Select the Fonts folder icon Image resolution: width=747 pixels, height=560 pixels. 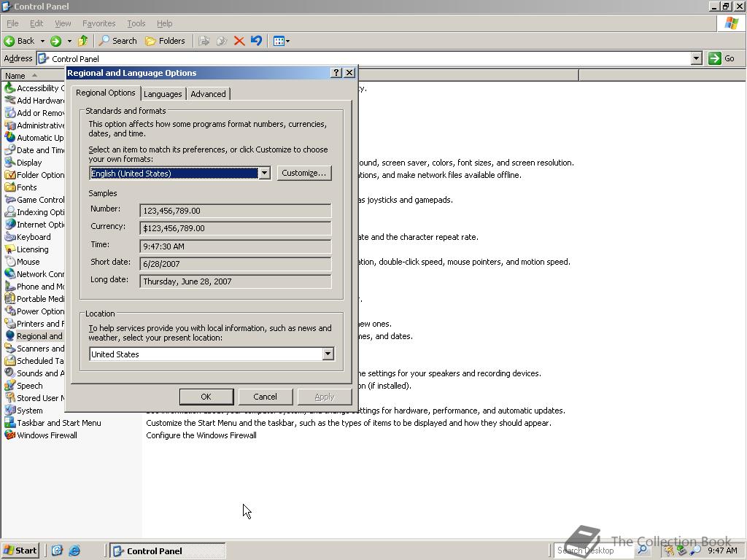click(10, 187)
